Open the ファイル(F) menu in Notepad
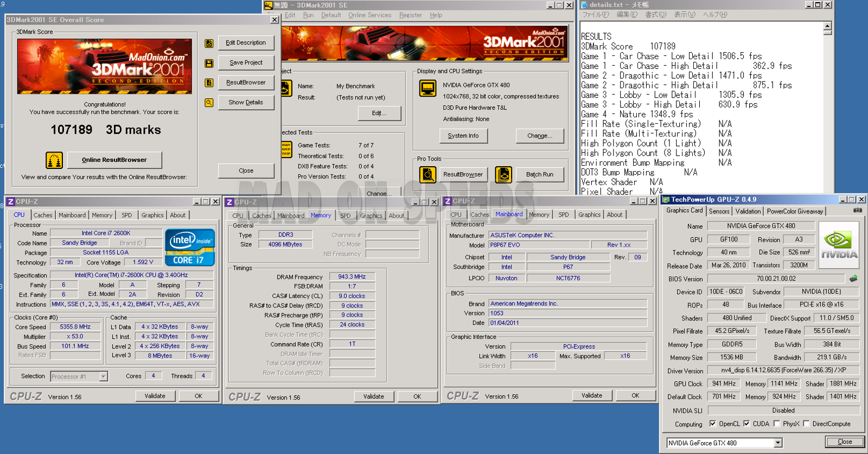The height and width of the screenshot is (454, 868). coord(596,15)
